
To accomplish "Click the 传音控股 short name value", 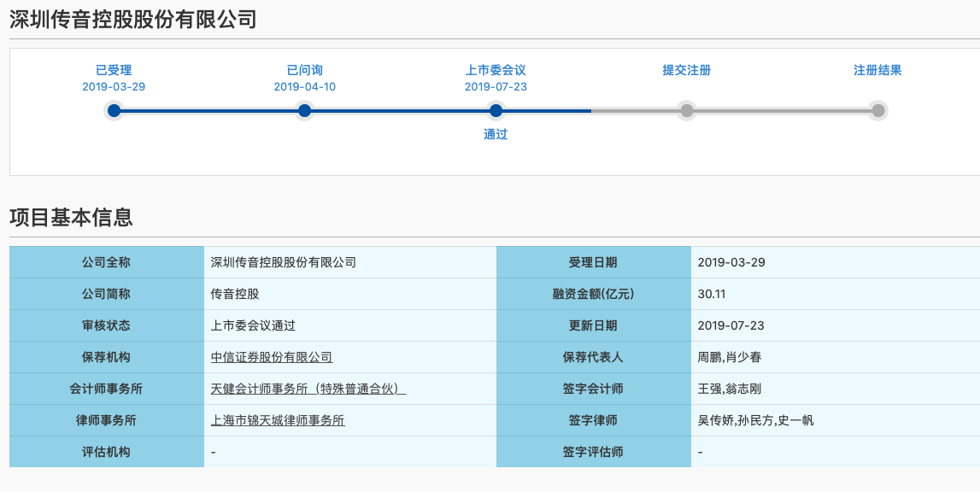I will point(235,294).
